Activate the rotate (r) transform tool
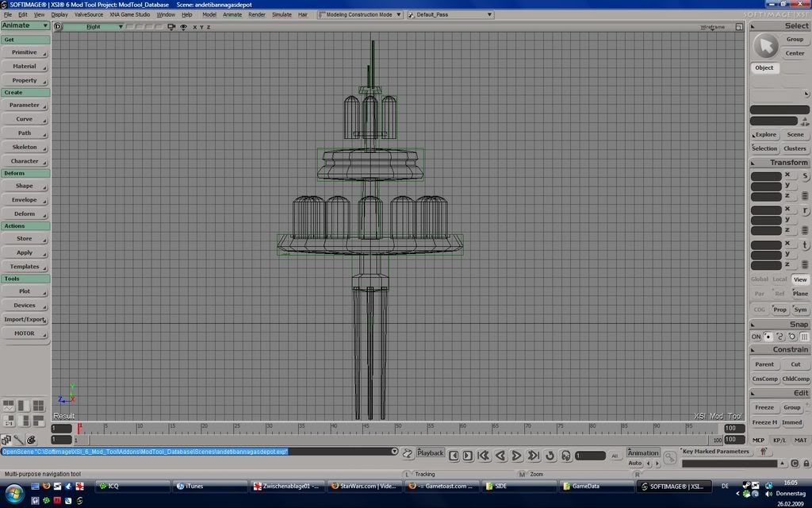The width and height of the screenshot is (812, 508). (806, 210)
